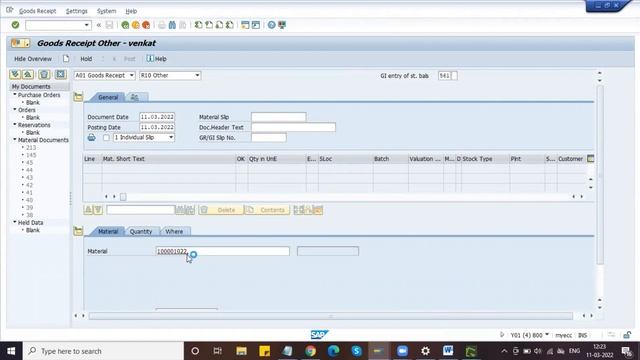
Task: Click the New document blank page icon
Action: pyautogui.click(x=66, y=59)
